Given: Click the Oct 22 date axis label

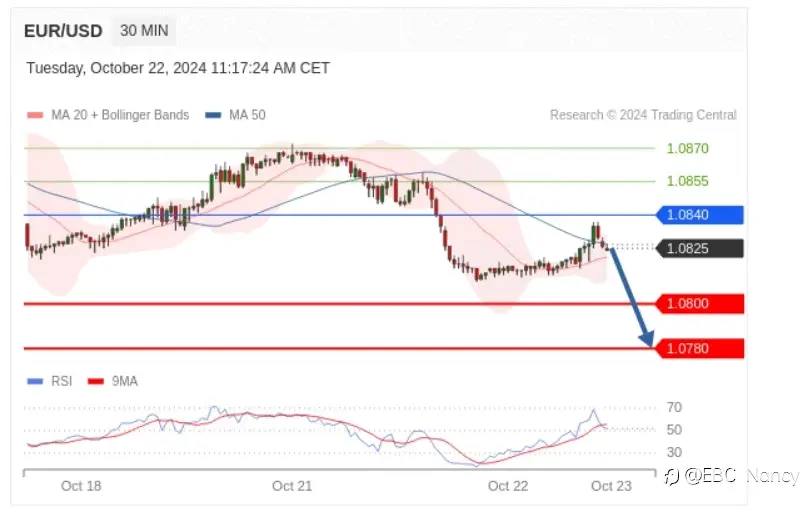Looking at the screenshot, I should tap(508, 486).
